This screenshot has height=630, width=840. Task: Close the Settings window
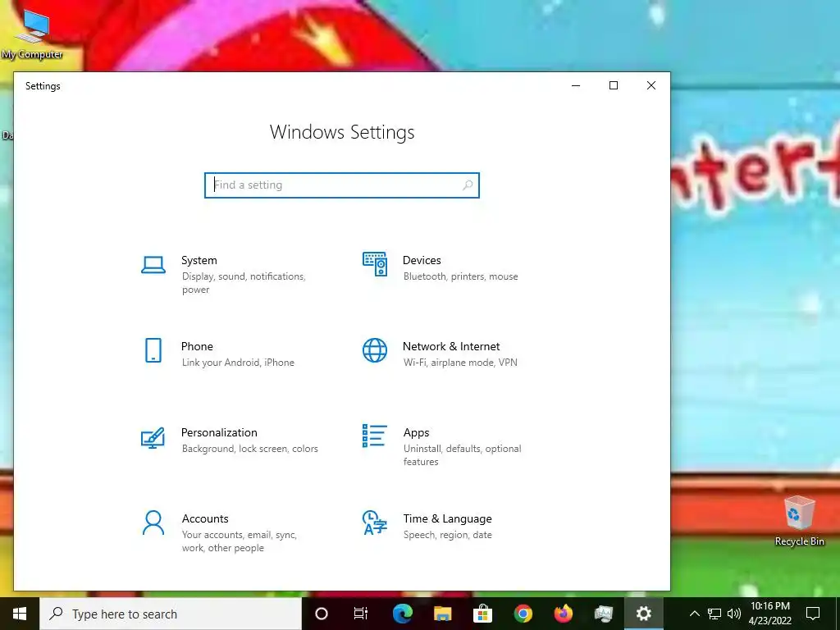[651, 85]
